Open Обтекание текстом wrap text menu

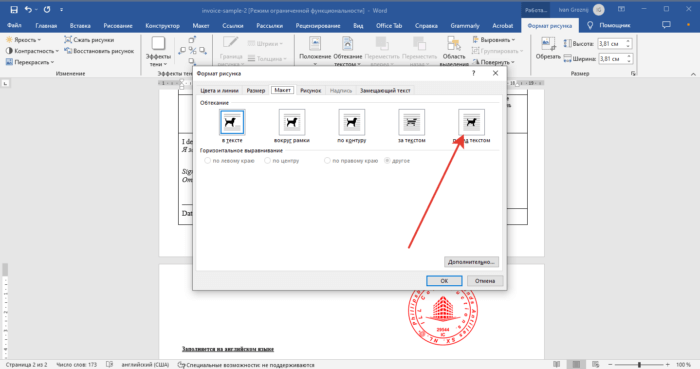coord(347,51)
